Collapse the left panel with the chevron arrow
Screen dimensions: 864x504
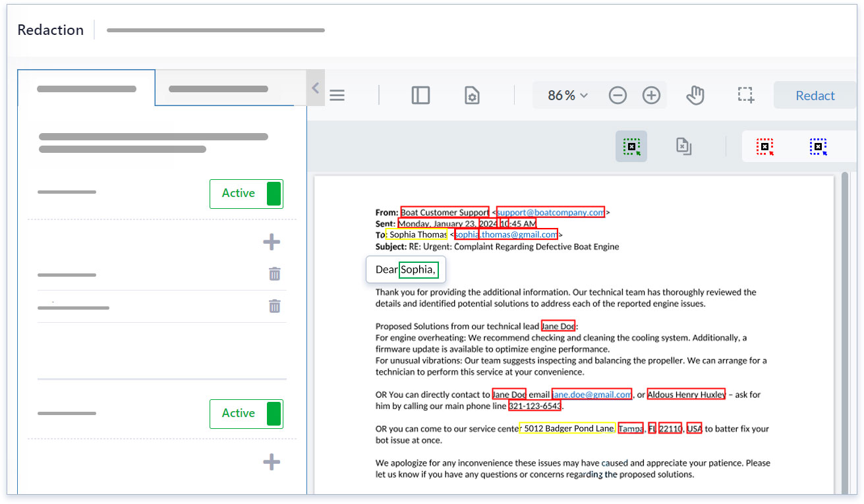315,88
